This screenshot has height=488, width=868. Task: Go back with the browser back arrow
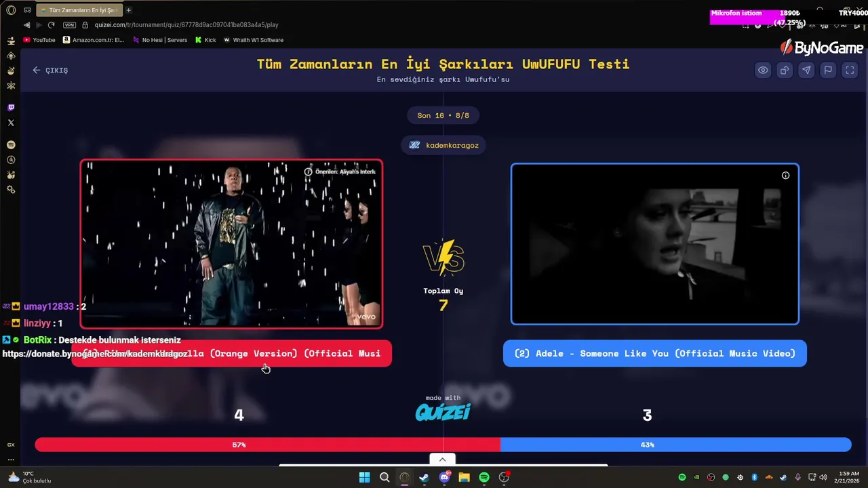click(x=26, y=25)
